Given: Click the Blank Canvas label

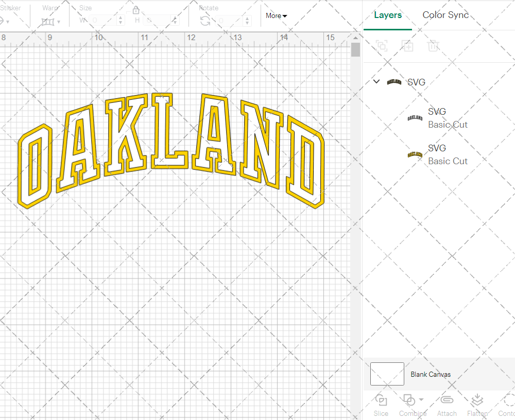Looking at the screenshot, I should click(x=431, y=374).
